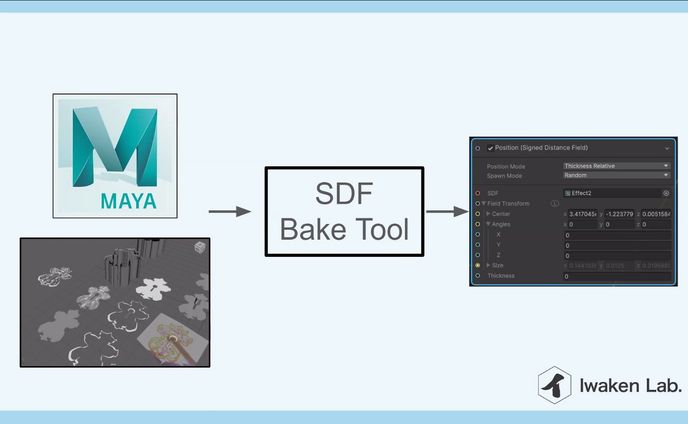This screenshot has width=688, height=424.
Task: Click the Center y field showing -1.223779
Action: (619, 214)
